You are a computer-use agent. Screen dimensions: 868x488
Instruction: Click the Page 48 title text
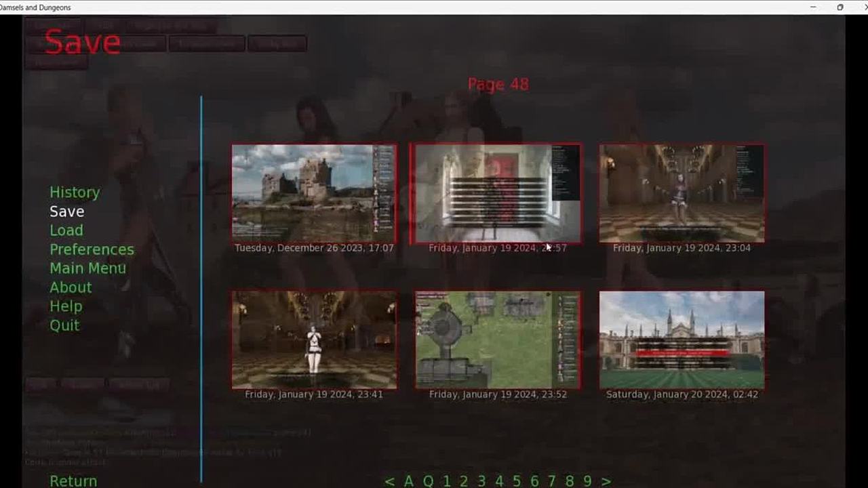(498, 84)
